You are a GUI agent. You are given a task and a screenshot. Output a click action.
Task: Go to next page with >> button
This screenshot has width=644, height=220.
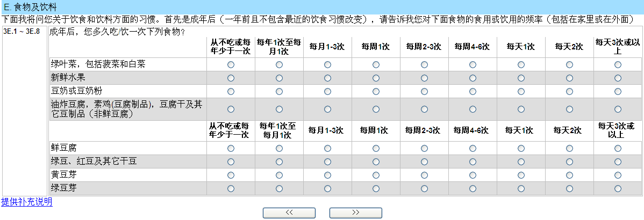[x=355, y=212]
